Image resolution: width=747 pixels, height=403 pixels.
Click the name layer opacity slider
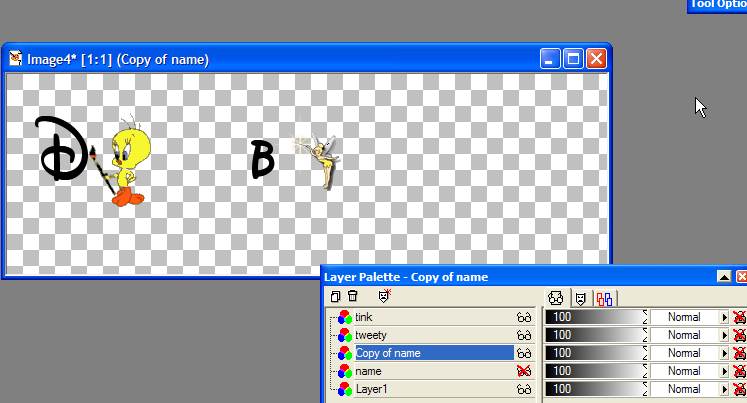point(596,371)
